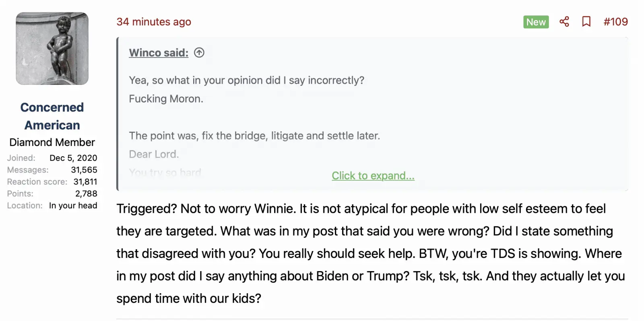Click the quoted line about fixing the bridge

254,136
